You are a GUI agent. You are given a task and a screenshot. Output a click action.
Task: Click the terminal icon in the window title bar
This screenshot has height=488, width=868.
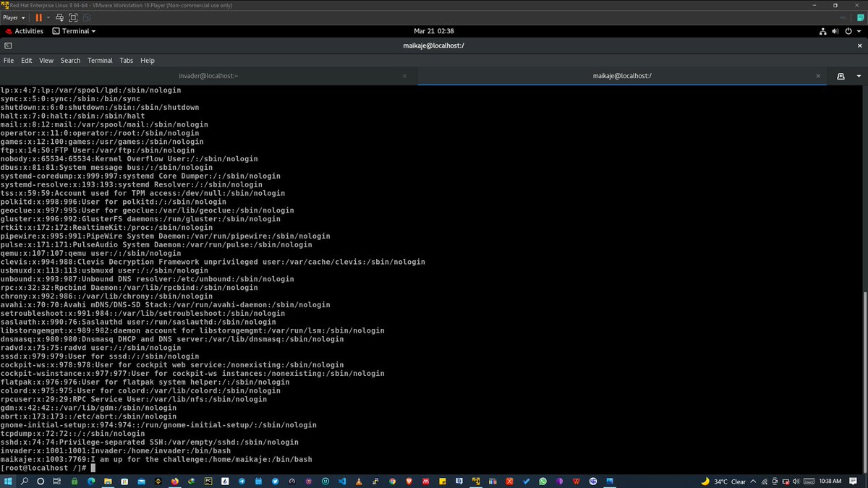click(x=9, y=46)
